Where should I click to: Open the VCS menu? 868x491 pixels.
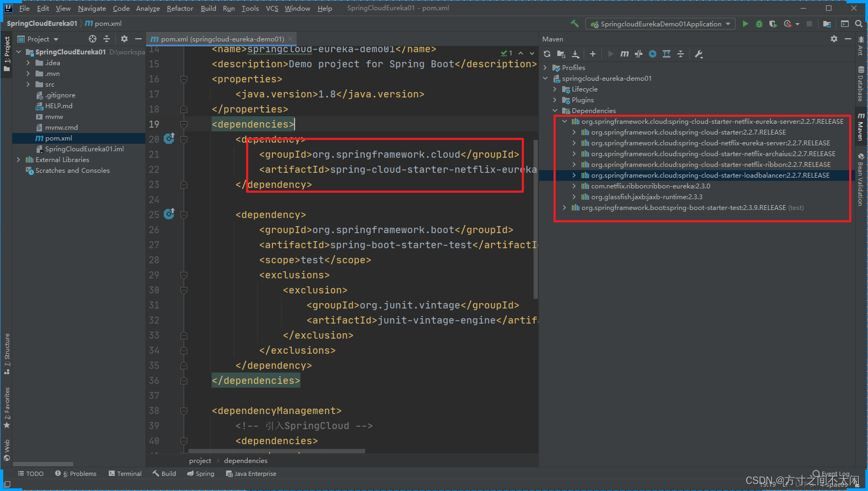pyautogui.click(x=272, y=8)
